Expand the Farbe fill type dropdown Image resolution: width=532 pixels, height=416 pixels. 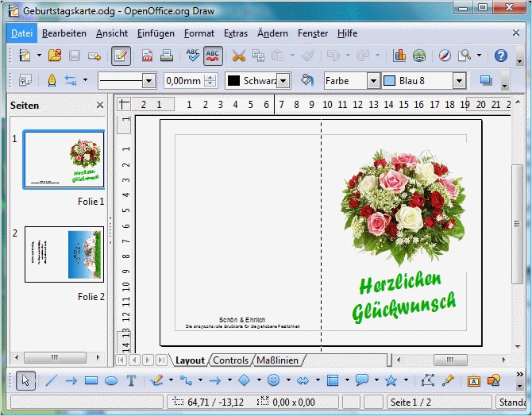pyautogui.click(x=372, y=80)
